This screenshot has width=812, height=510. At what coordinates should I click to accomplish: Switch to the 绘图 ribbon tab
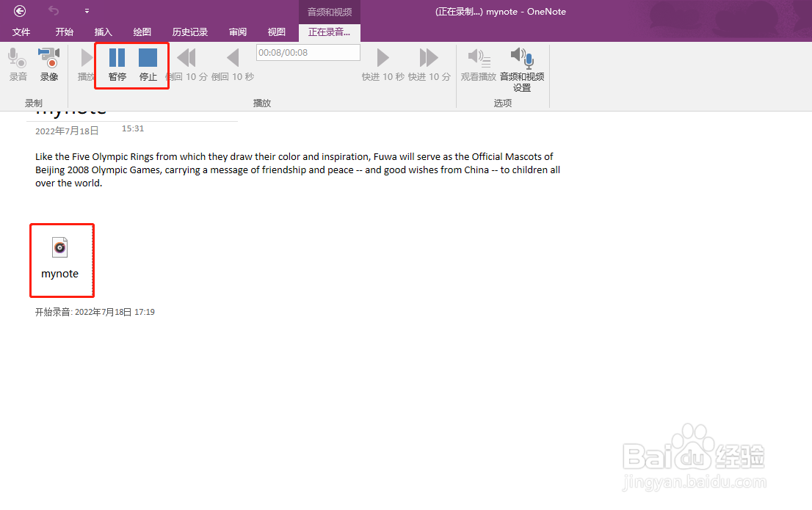pos(142,32)
